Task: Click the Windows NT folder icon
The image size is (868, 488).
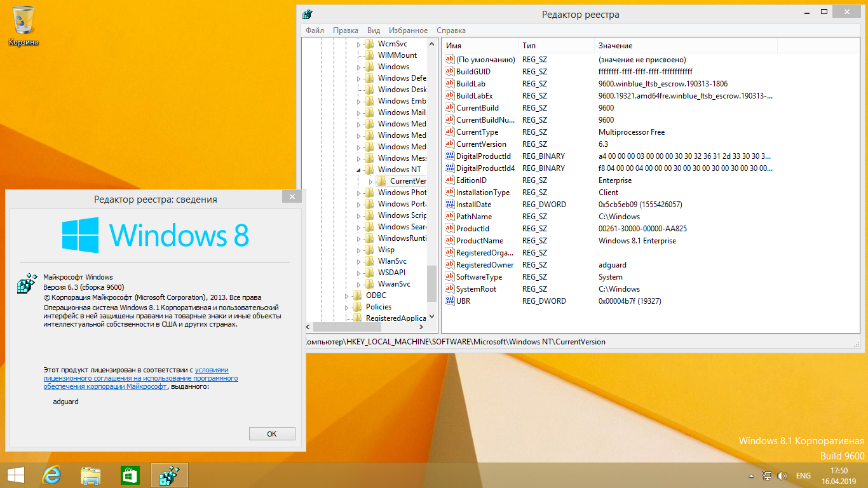Action: pyautogui.click(x=369, y=170)
